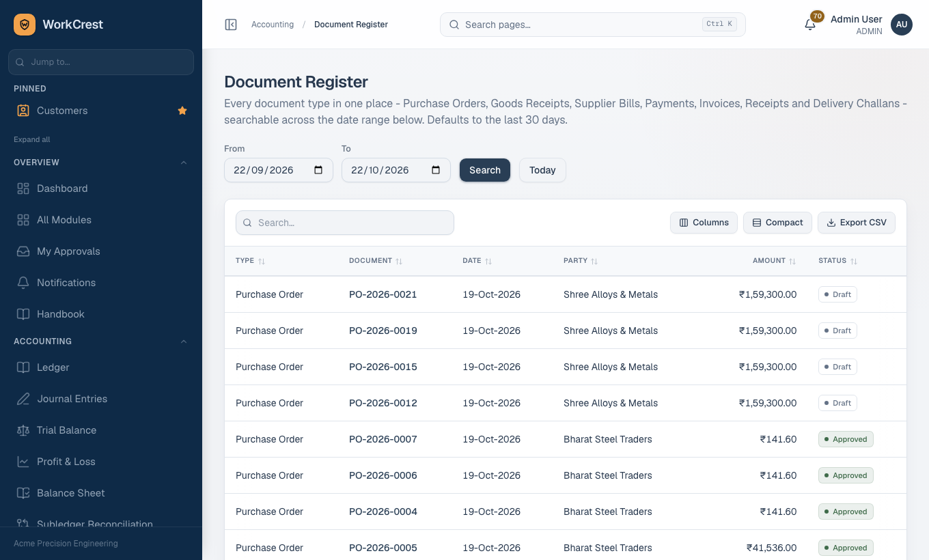Focus the table Search field
Viewport: 929px width, 560px height.
point(345,223)
